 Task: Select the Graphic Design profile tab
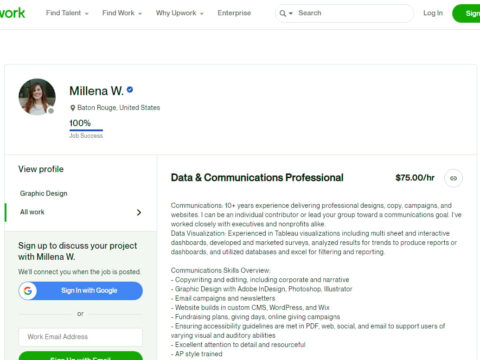(x=44, y=193)
